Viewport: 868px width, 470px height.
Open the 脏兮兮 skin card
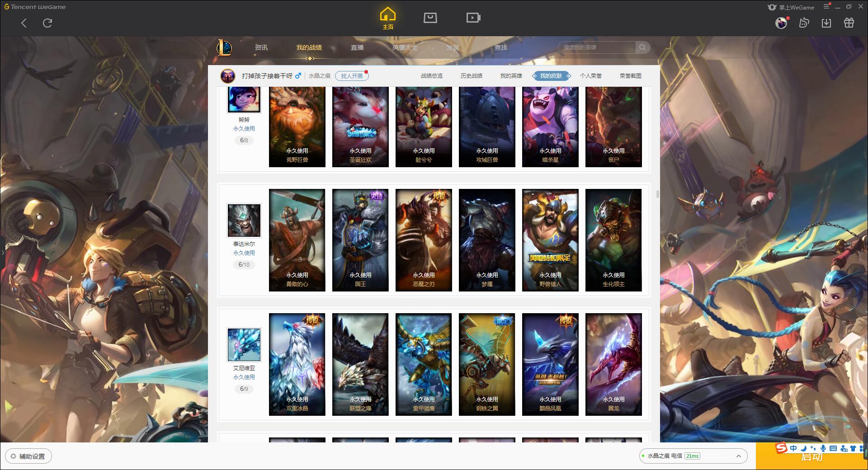(x=424, y=127)
